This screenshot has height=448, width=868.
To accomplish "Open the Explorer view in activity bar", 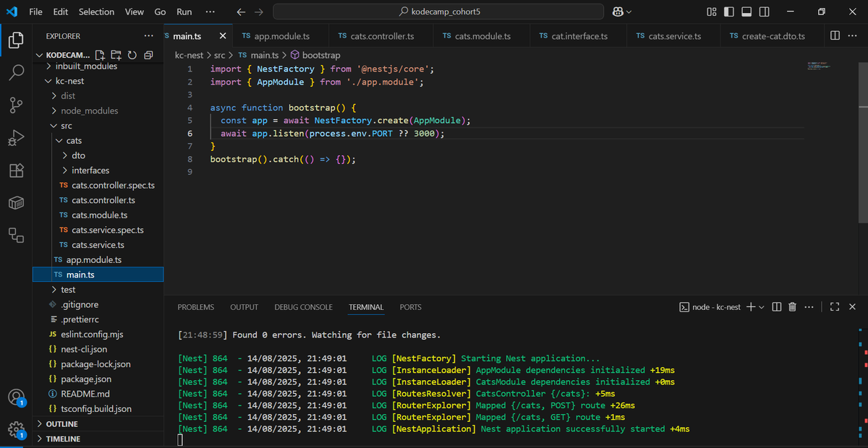I will tap(16, 40).
